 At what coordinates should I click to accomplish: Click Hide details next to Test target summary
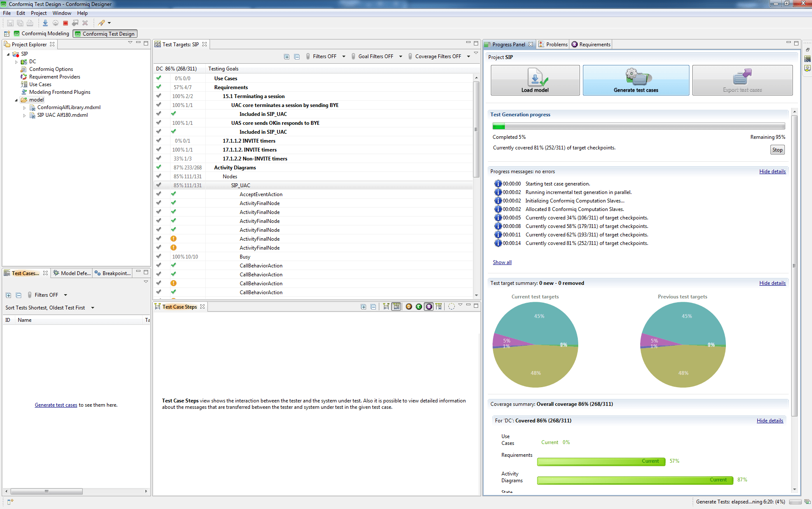772,283
